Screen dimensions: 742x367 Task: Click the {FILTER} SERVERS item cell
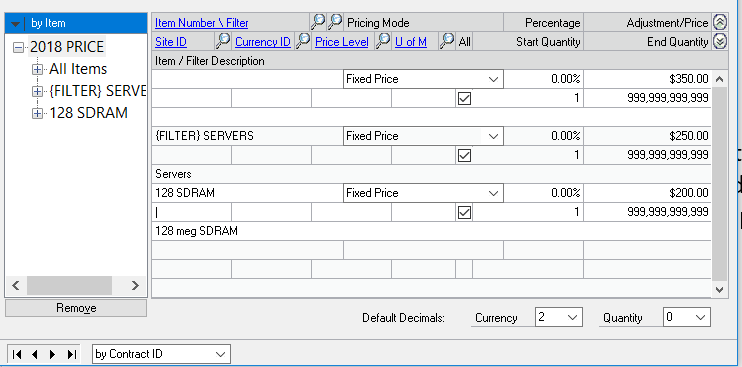(x=247, y=136)
